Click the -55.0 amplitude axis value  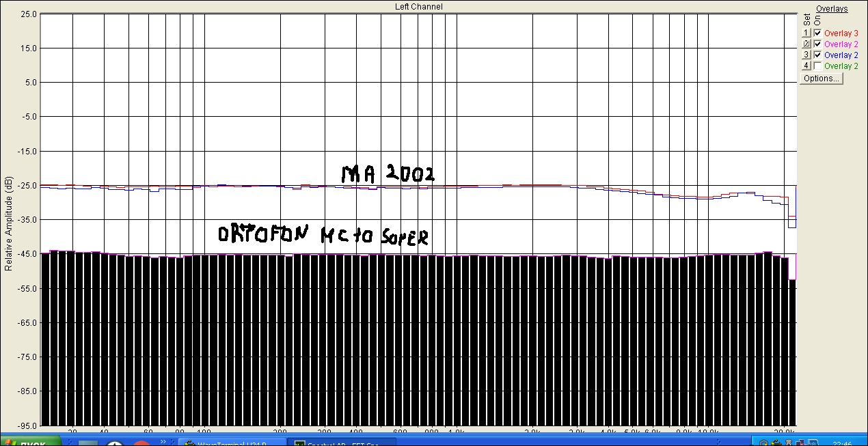[x=27, y=288]
